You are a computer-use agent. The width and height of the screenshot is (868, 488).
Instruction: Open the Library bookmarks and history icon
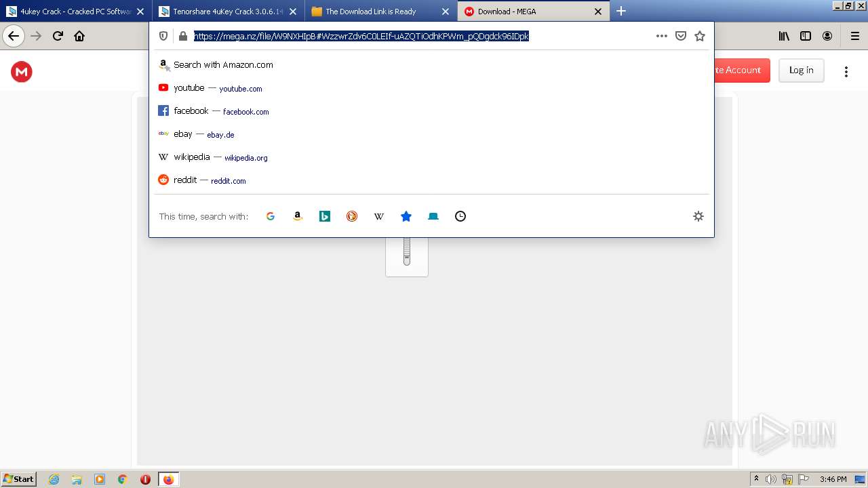(784, 37)
